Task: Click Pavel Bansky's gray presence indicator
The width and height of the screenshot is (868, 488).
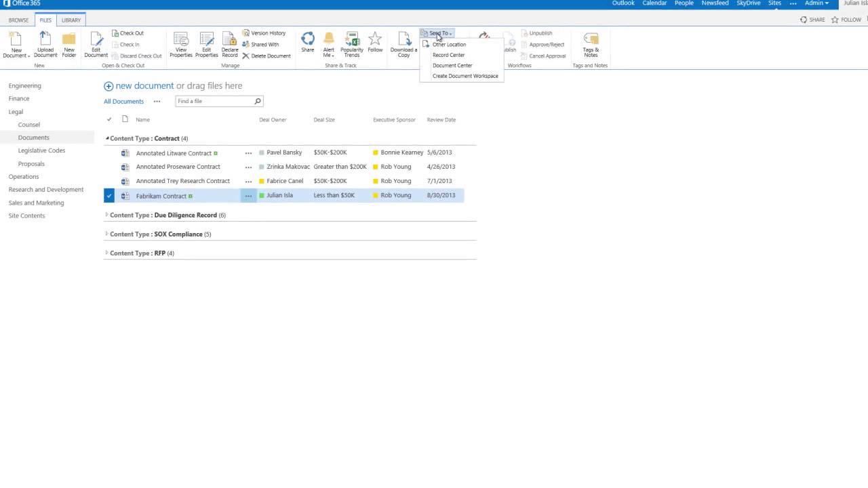Action: (x=262, y=152)
